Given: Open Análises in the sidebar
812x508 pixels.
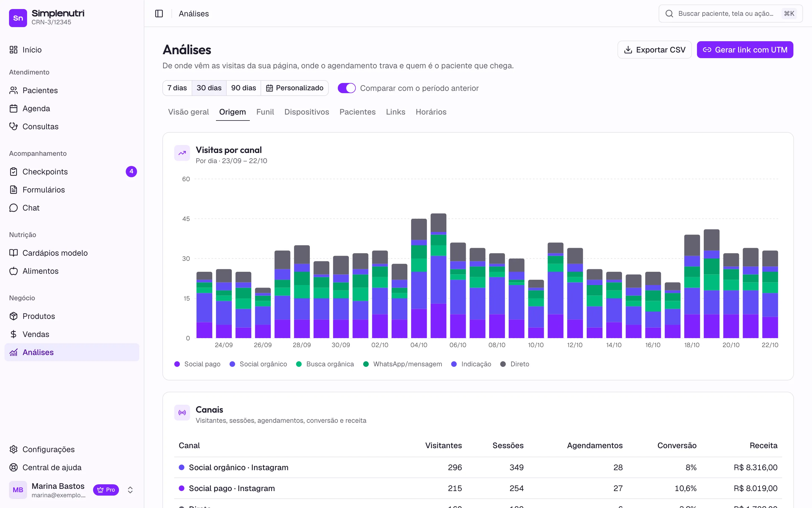Looking at the screenshot, I should (72, 352).
